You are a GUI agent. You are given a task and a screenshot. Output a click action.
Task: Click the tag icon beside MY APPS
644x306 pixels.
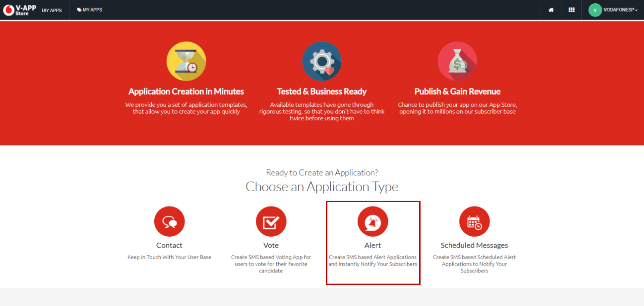pyautogui.click(x=79, y=10)
